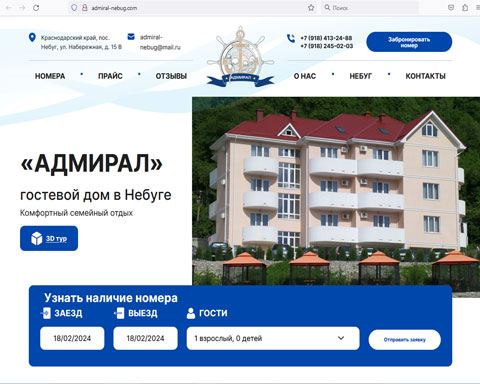Click the browser back arrow
This screenshot has height=384, width=480.
click(x=9, y=8)
